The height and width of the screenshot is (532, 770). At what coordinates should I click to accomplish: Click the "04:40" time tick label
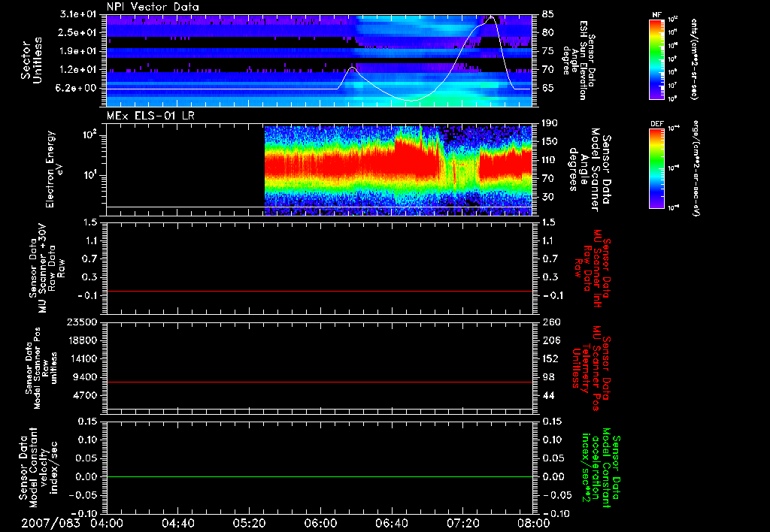click(177, 523)
